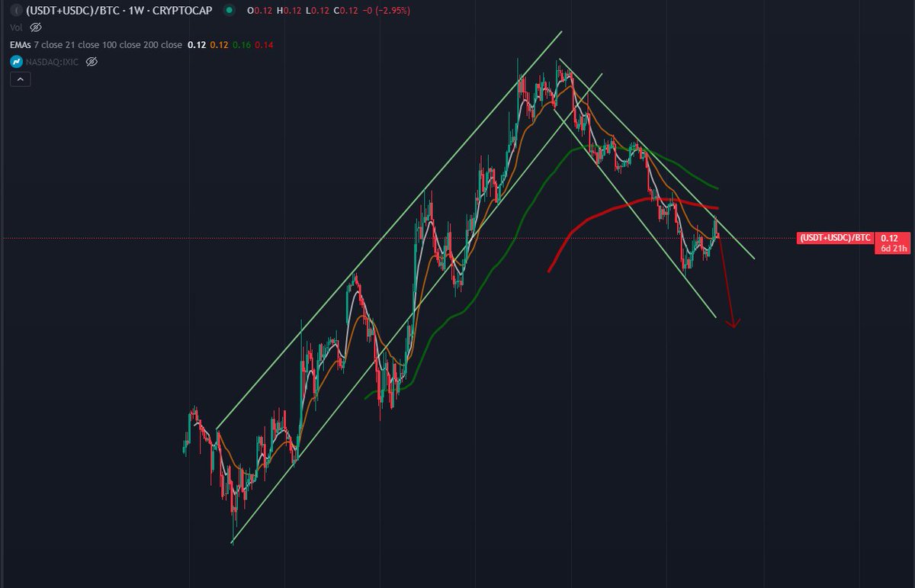Click the green 0.16 EMA 100 value
Image resolution: width=915 pixels, height=588 pixels.
[x=242, y=45]
